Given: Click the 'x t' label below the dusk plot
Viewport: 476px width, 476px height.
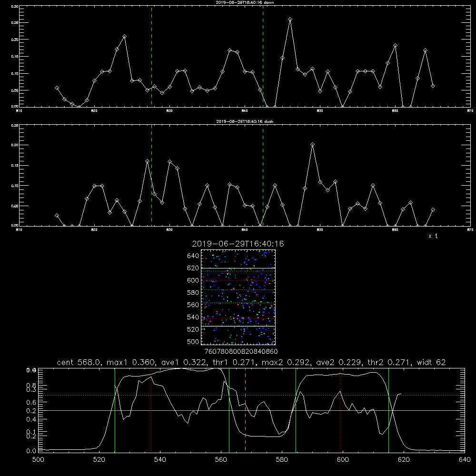Looking at the screenshot, I should coord(433,236).
